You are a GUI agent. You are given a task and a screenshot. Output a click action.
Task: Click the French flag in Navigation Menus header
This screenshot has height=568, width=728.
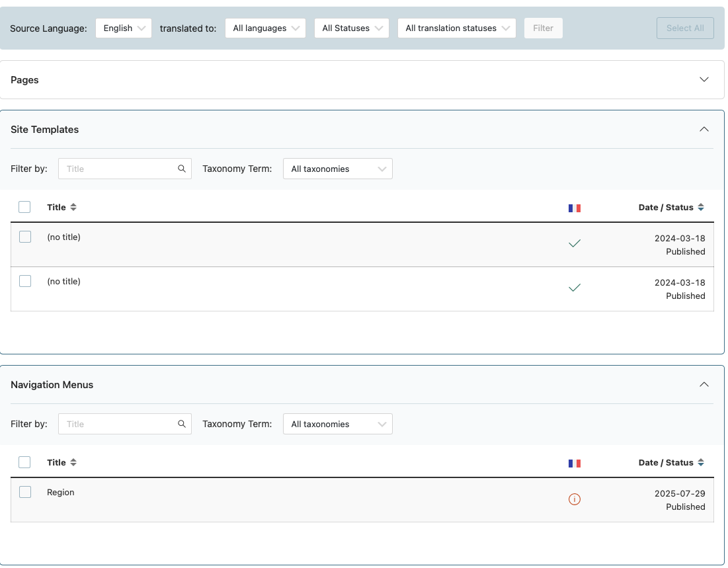click(x=574, y=463)
